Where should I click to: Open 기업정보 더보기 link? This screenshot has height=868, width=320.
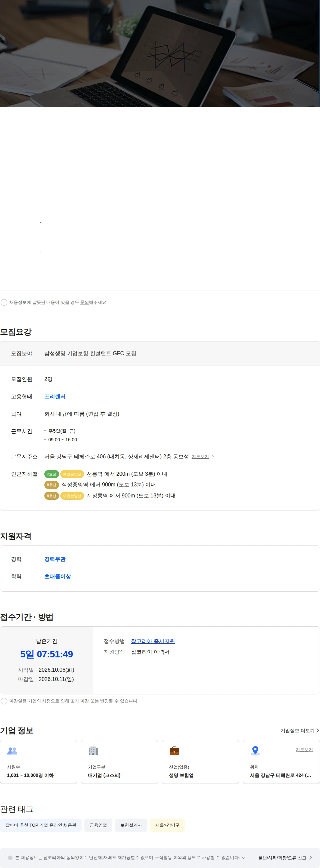[299, 730]
